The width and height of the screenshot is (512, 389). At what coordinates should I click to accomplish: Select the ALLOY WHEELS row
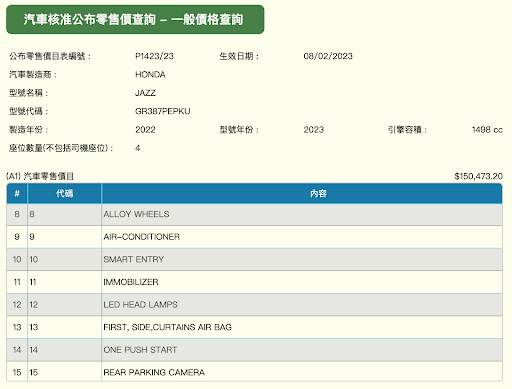pos(254,214)
